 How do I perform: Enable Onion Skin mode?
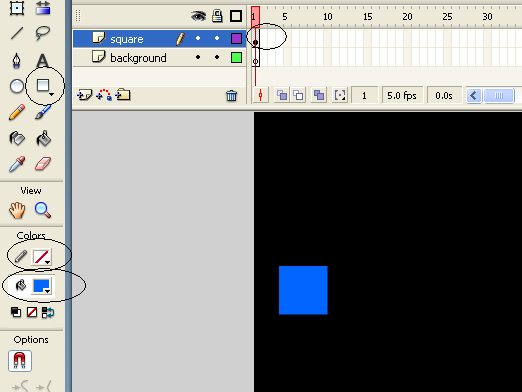tap(282, 96)
